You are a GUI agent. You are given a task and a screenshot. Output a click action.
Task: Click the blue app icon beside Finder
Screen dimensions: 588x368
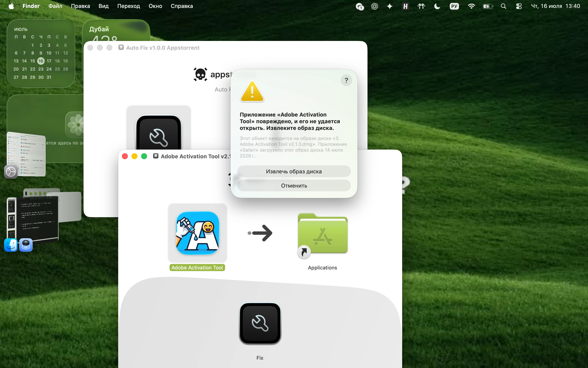coord(26,245)
